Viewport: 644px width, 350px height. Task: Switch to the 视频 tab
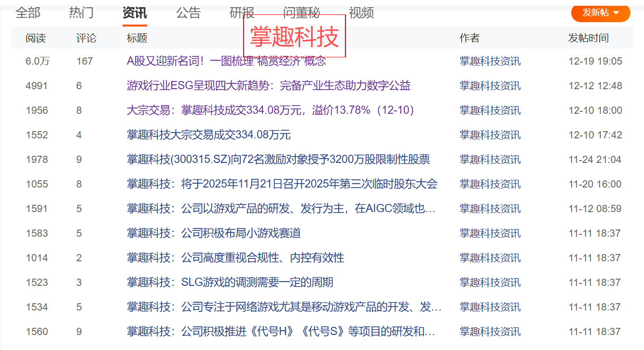pos(361,13)
